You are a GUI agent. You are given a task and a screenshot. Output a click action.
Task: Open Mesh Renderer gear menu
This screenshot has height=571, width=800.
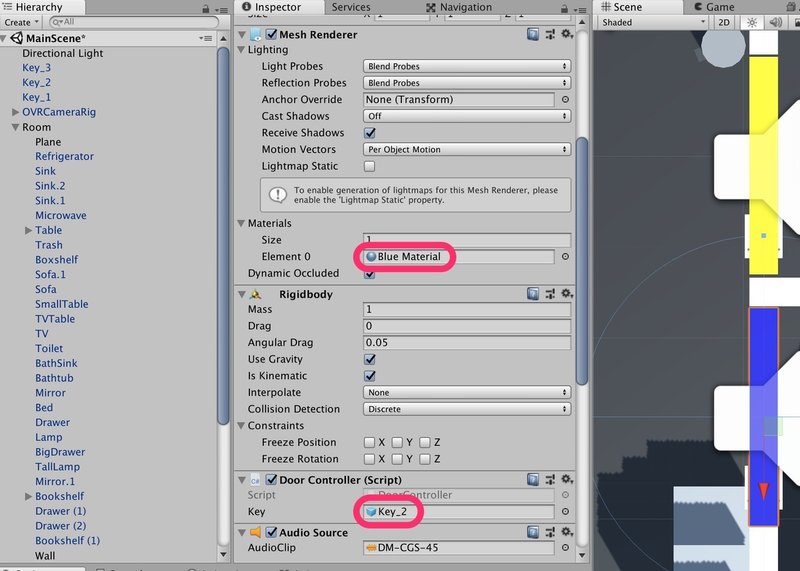point(566,34)
